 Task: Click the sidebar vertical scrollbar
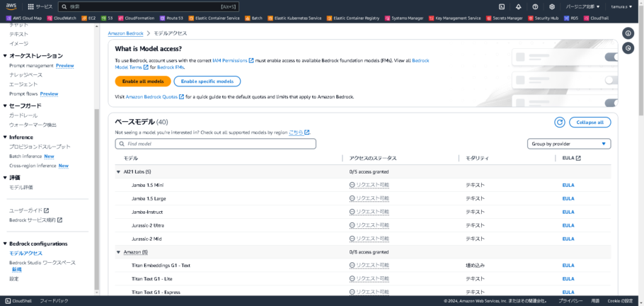point(97,200)
